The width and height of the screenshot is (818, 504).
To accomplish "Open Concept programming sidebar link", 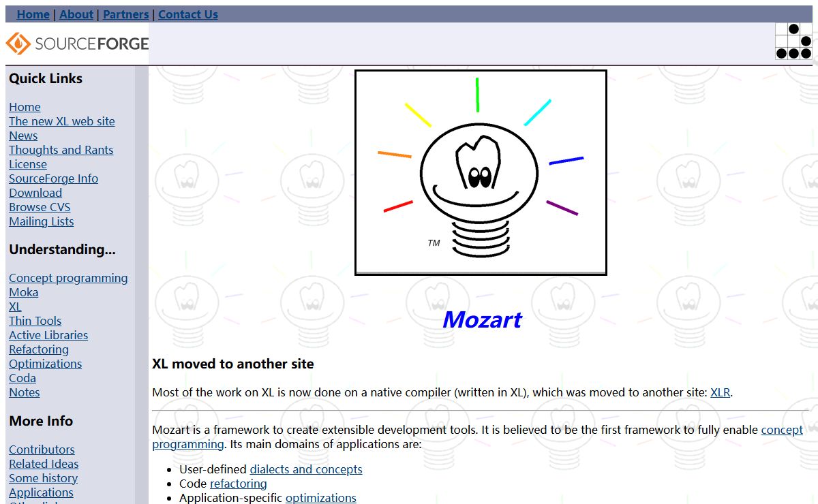I will [68, 278].
